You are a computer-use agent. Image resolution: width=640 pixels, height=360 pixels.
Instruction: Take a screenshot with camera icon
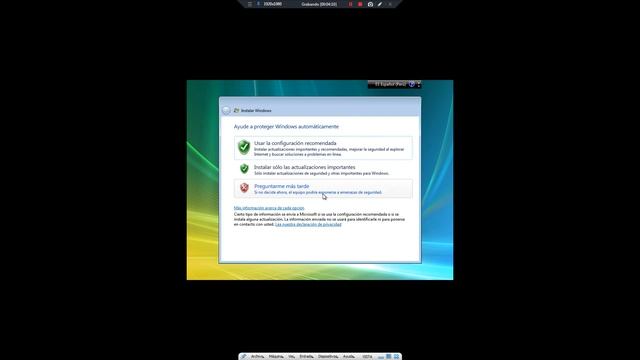(370, 4)
